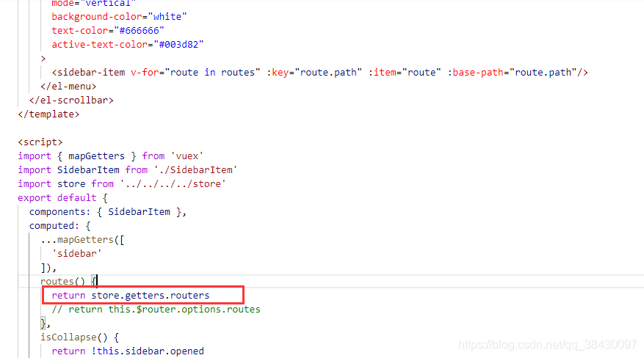
Task: Click the import store from '../../../../store' line
Action: 122,184
